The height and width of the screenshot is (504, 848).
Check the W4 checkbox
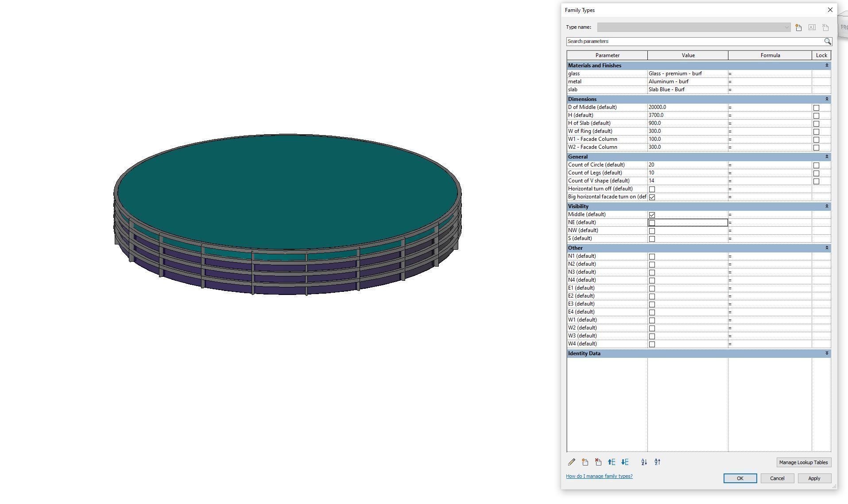(652, 344)
